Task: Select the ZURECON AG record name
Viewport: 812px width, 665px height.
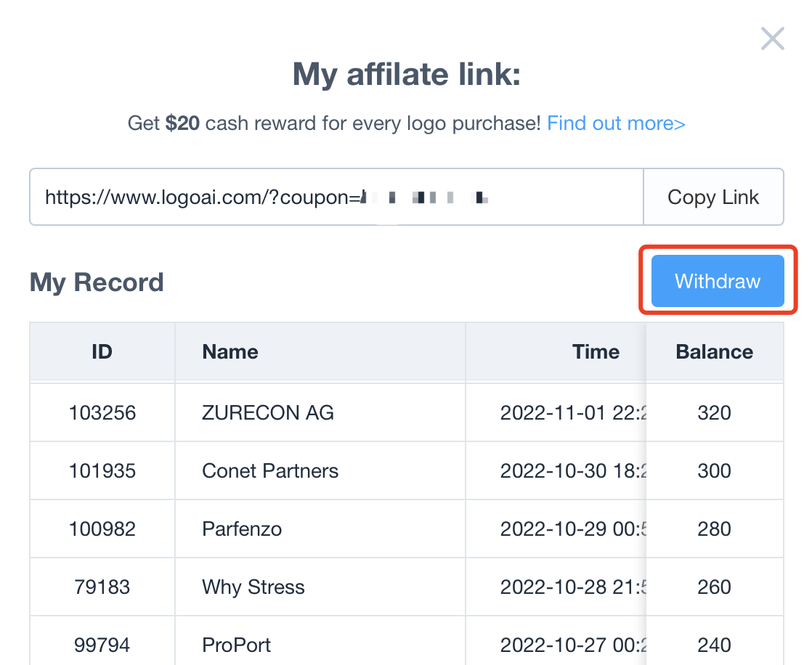Action: pos(268,413)
